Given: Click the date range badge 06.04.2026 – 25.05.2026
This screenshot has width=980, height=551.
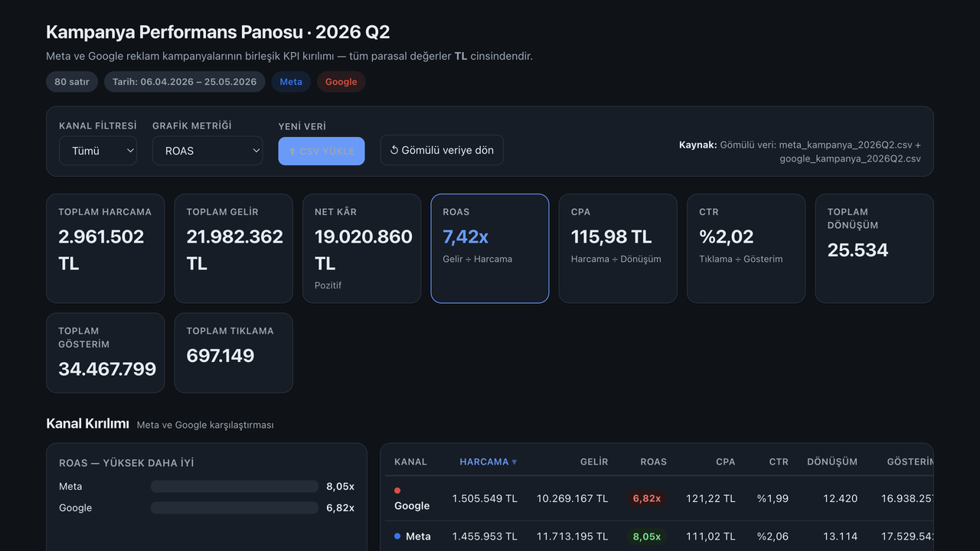Looking at the screenshot, I should click(185, 82).
